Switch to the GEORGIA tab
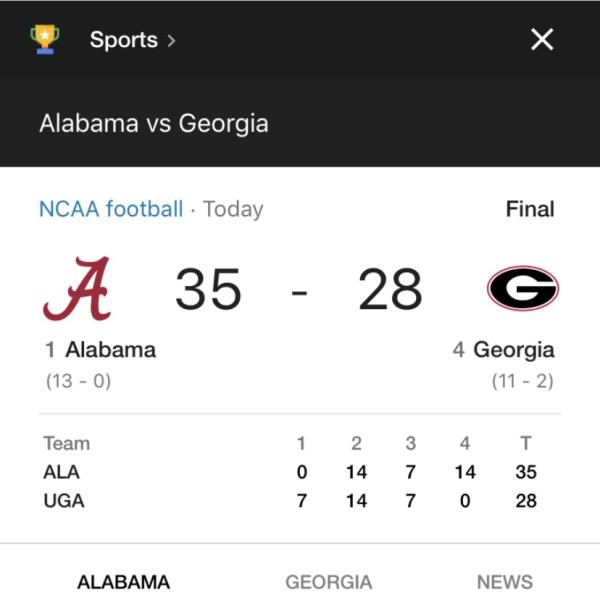The width and height of the screenshot is (600, 602). click(329, 582)
